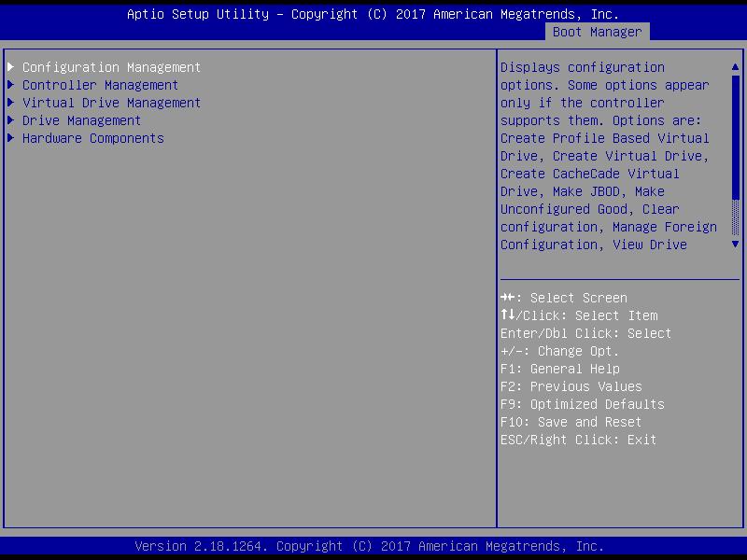The height and width of the screenshot is (560, 747).
Task: Expand the Controller Management submenu arrow
Action: coord(11,85)
